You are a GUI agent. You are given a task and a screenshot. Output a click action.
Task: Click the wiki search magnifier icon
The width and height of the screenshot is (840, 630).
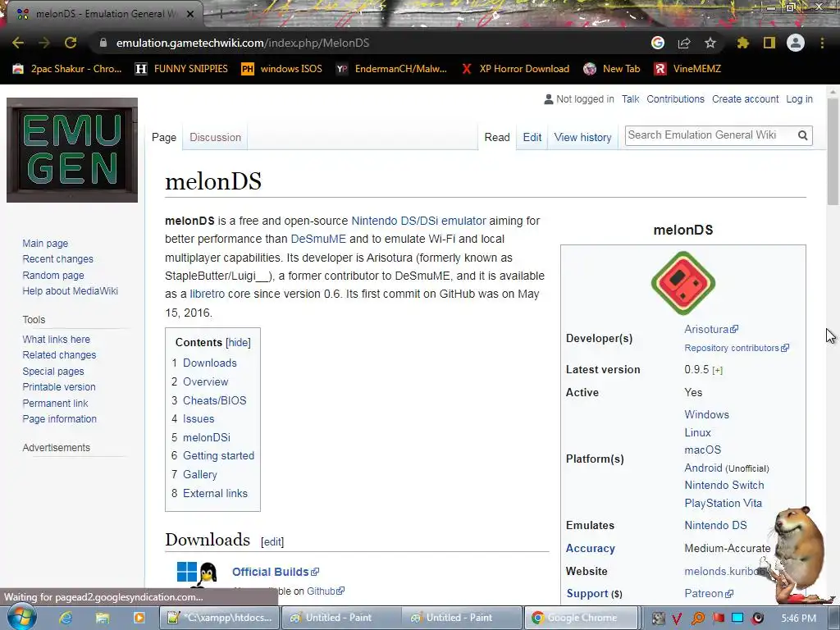pos(802,135)
